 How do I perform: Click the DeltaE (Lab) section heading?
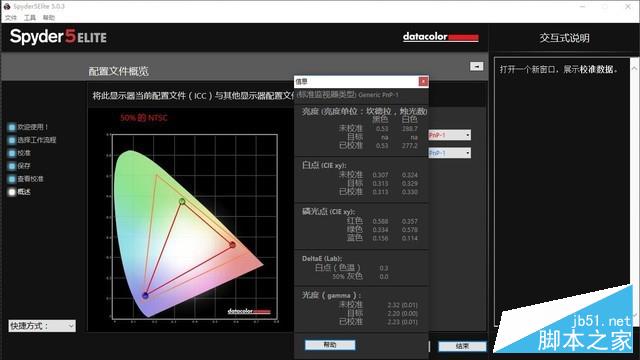(x=322, y=258)
